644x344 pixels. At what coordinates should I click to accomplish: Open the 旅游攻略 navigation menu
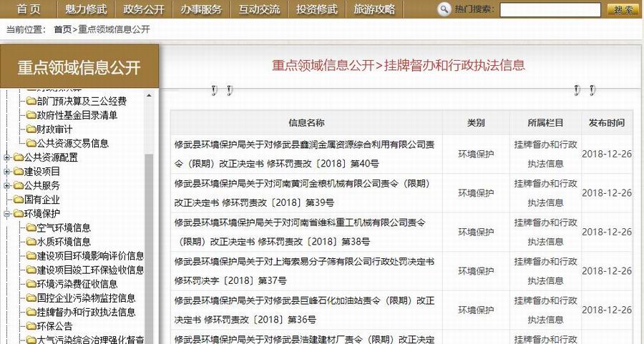tap(374, 9)
